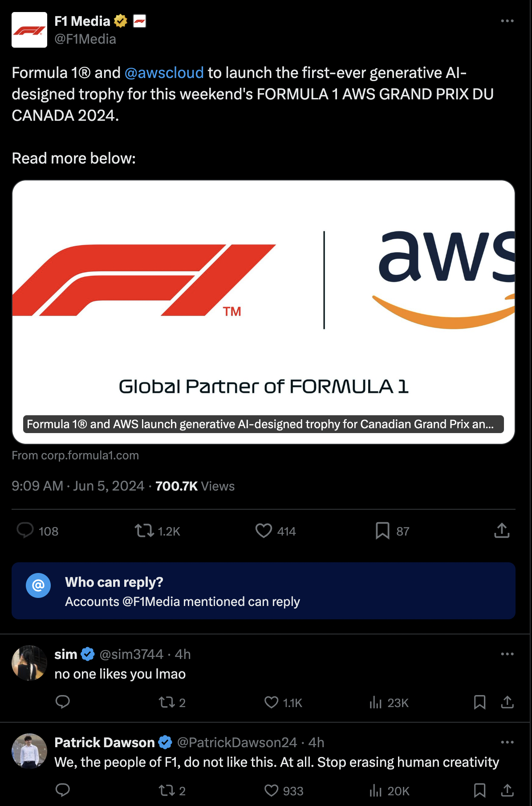Share Patrick Dawson's reply

507,790
